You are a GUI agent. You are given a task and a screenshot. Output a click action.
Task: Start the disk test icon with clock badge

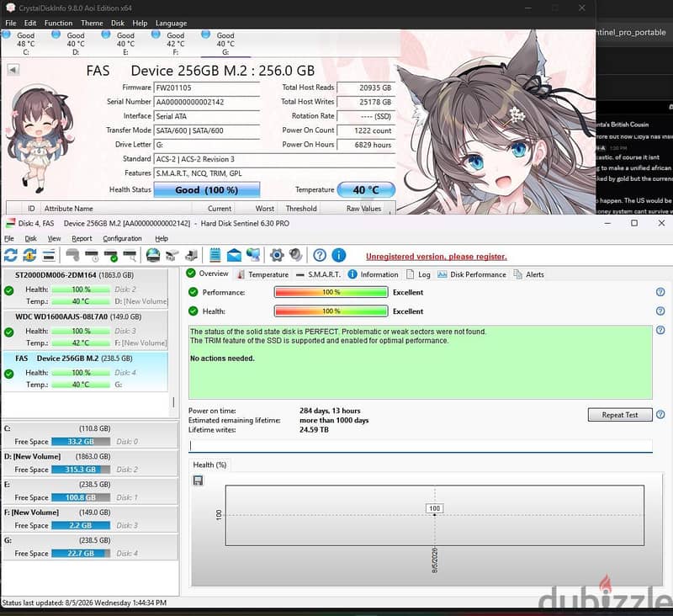[x=92, y=255]
